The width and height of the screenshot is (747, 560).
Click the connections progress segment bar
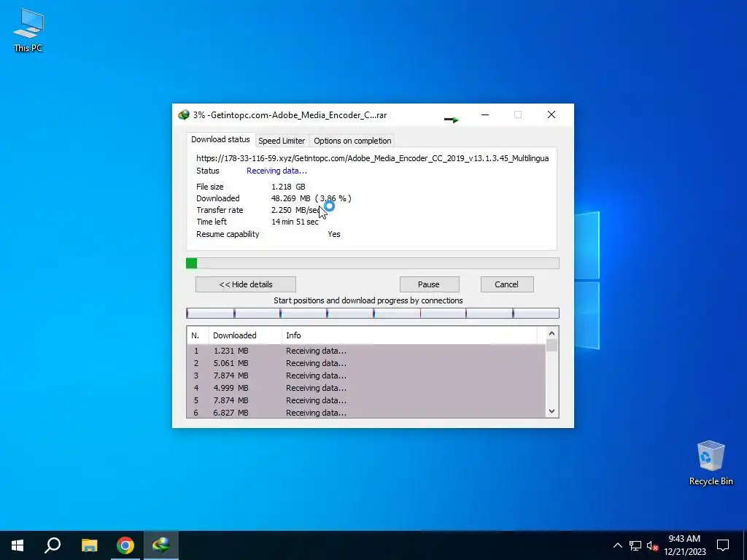pyautogui.click(x=373, y=313)
